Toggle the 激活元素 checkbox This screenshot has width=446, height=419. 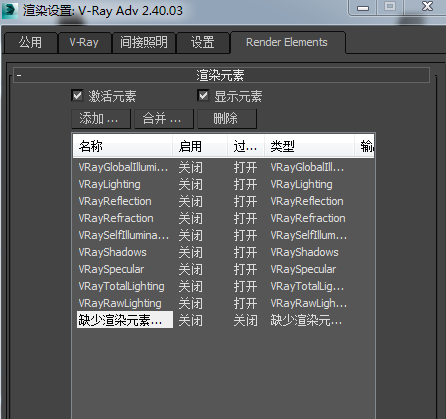(77, 96)
